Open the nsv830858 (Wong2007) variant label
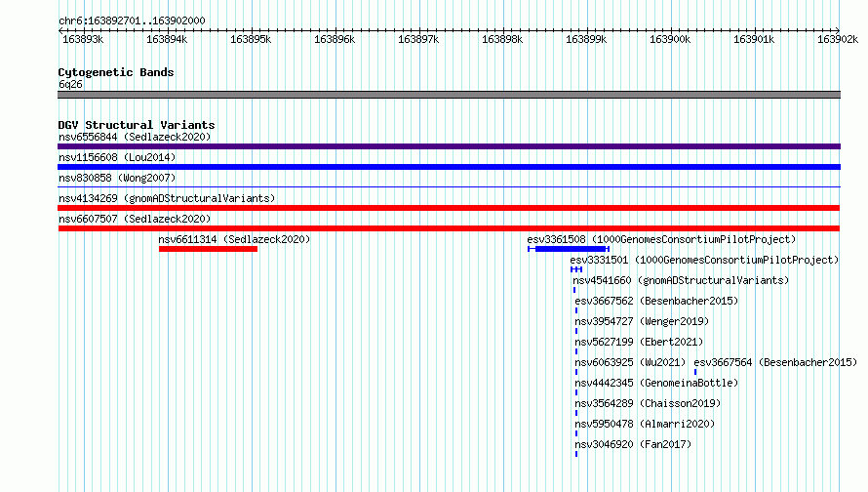This screenshot has height=492, width=868. [x=117, y=178]
